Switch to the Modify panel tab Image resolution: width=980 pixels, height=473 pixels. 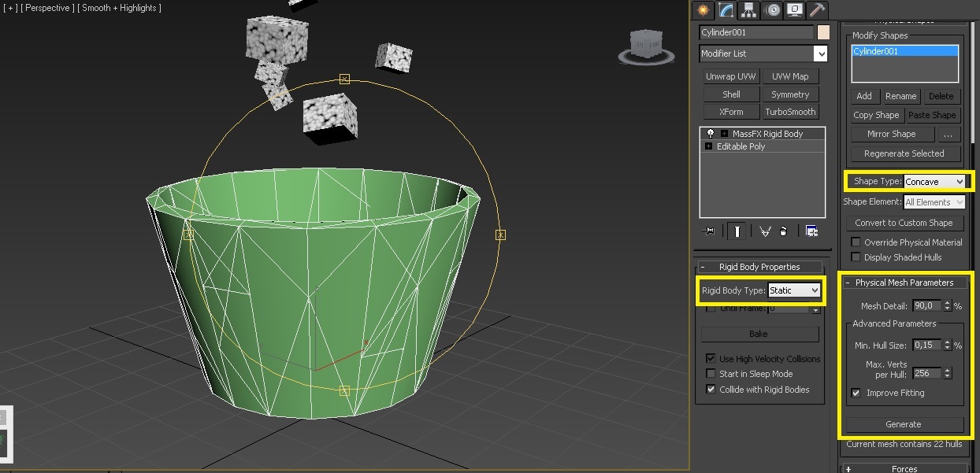point(726,10)
